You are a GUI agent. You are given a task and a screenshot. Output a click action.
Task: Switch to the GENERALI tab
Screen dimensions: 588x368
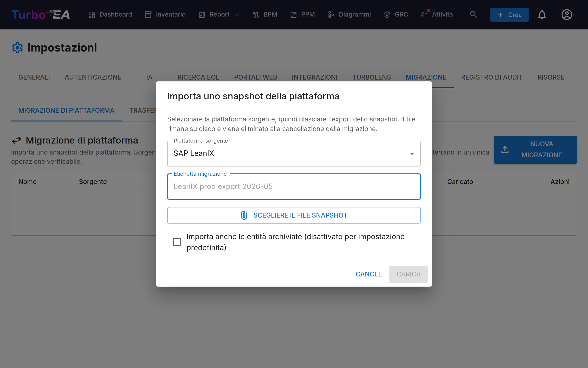pyautogui.click(x=34, y=78)
